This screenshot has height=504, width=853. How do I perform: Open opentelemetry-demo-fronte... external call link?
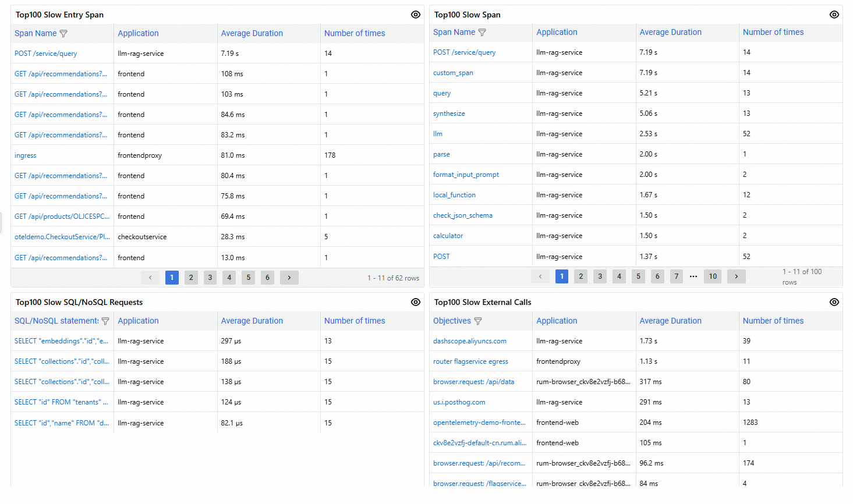click(480, 423)
